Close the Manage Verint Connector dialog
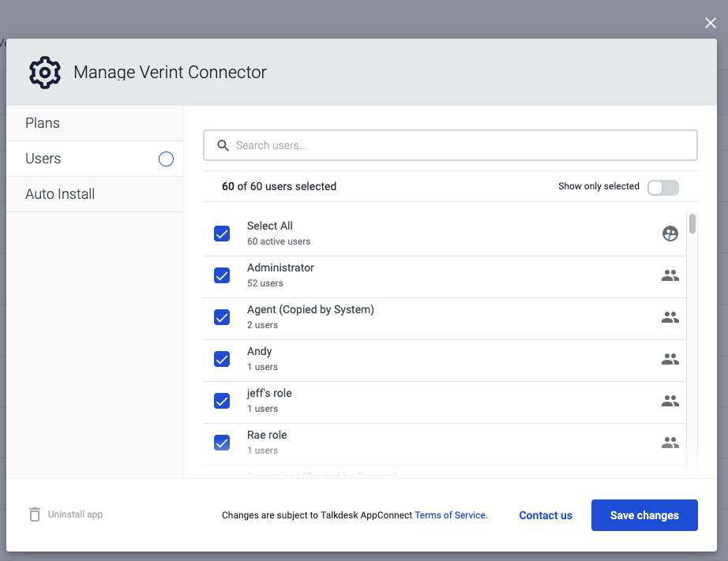 pyautogui.click(x=710, y=23)
